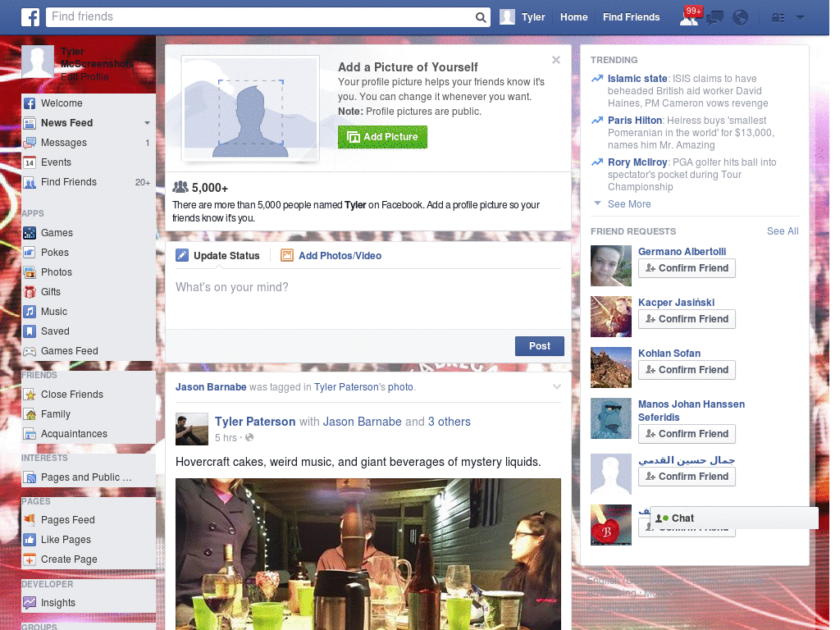This screenshot has height=630, width=840.
Task: Open the account menu dropdown arrow
Action: pyautogui.click(x=800, y=17)
